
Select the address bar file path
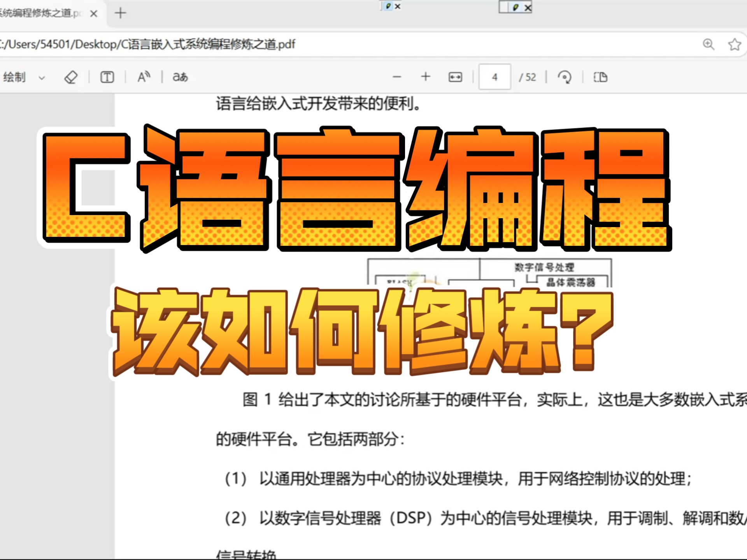[x=156, y=44]
